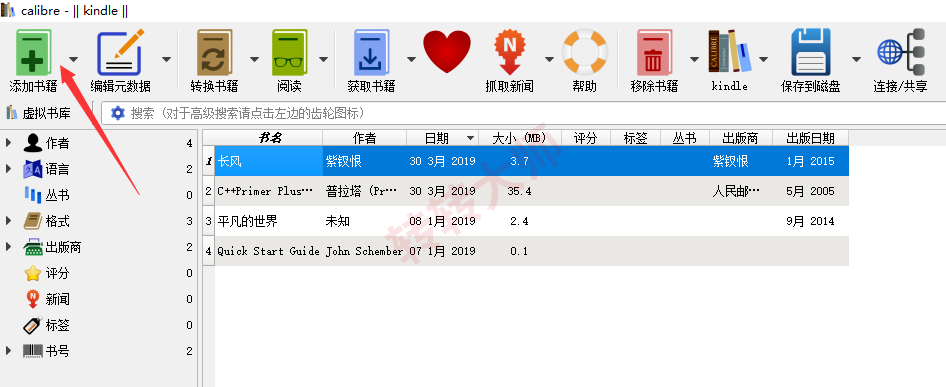Open the Connect/share (连接/共享) icon
The height and width of the screenshot is (387, 946).
(x=901, y=52)
